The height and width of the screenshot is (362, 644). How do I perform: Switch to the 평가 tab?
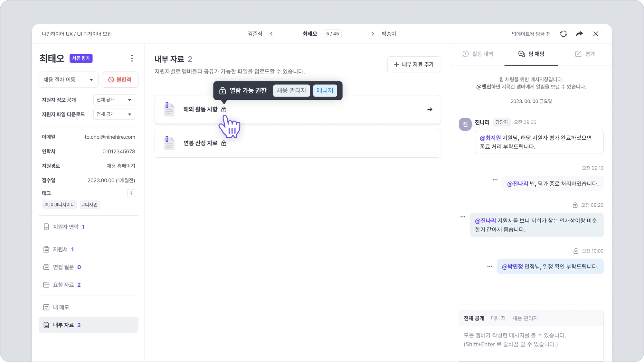(x=585, y=54)
